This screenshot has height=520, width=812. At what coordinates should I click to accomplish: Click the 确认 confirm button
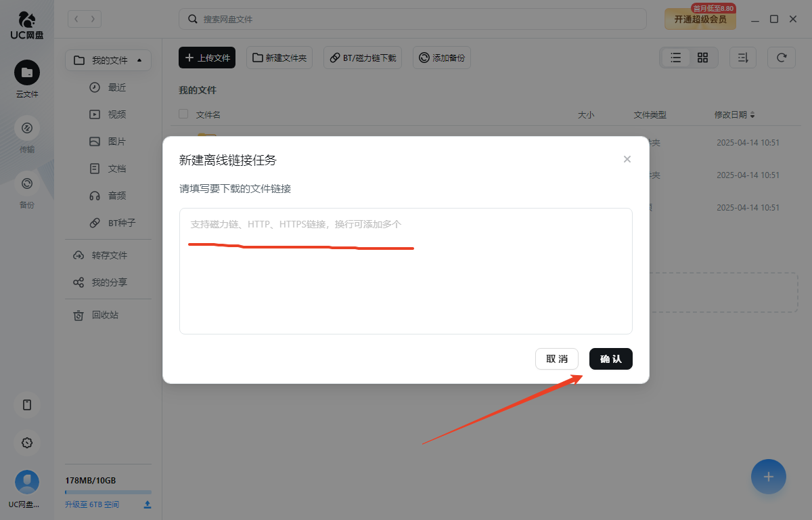click(x=610, y=359)
